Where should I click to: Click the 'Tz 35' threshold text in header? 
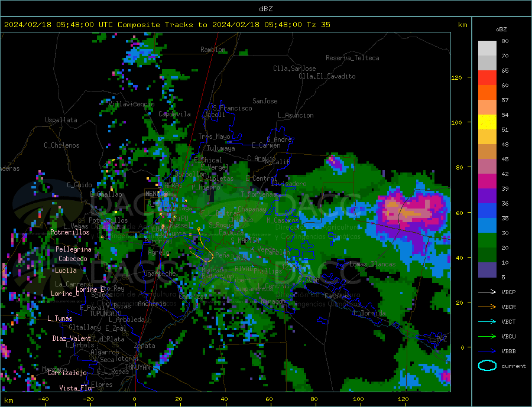318,25
